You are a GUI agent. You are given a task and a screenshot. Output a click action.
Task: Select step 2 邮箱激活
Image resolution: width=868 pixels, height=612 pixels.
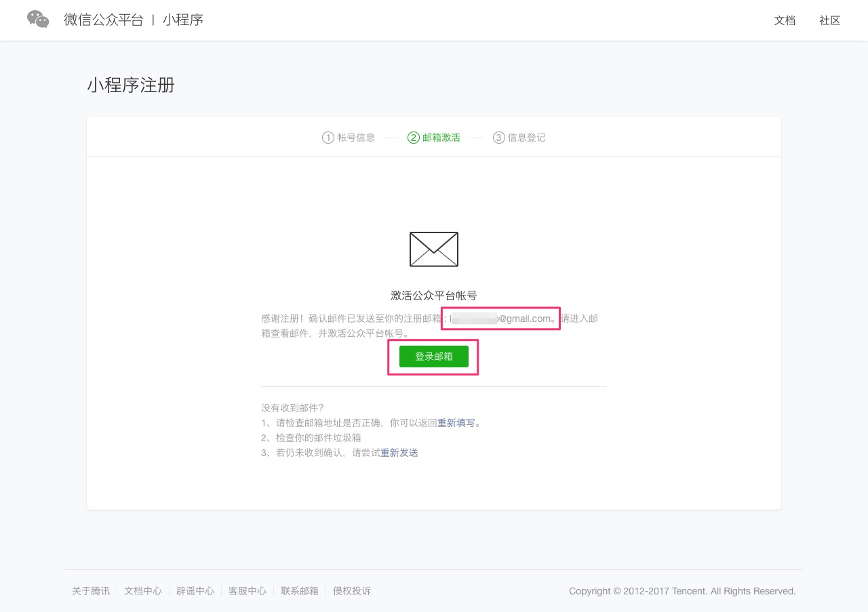tap(434, 138)
